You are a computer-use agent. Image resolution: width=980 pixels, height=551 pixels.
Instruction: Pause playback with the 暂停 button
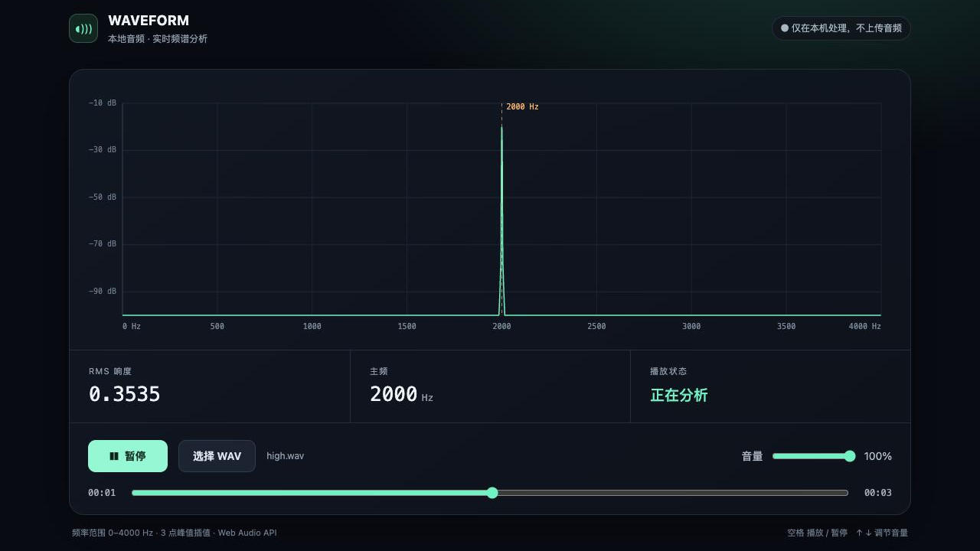[128, 456]
